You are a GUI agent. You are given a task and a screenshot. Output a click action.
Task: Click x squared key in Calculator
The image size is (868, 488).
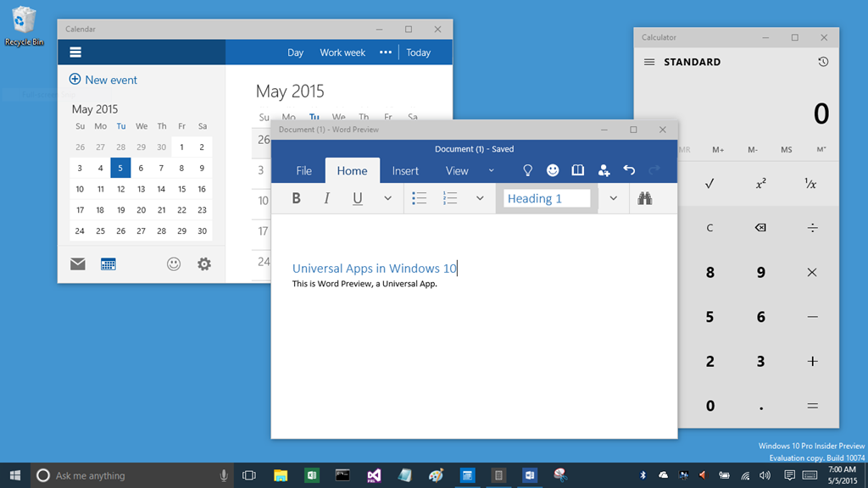pos(761,183)
